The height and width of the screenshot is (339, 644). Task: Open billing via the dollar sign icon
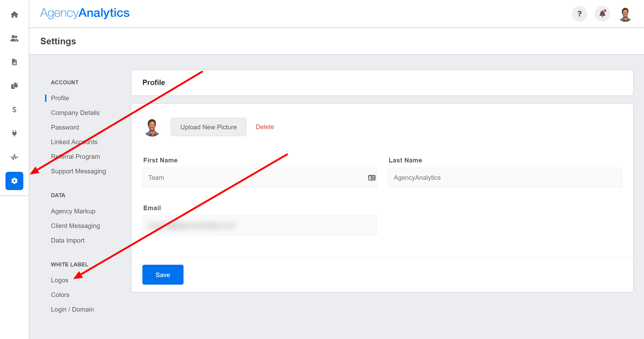[x=14, y=109]
